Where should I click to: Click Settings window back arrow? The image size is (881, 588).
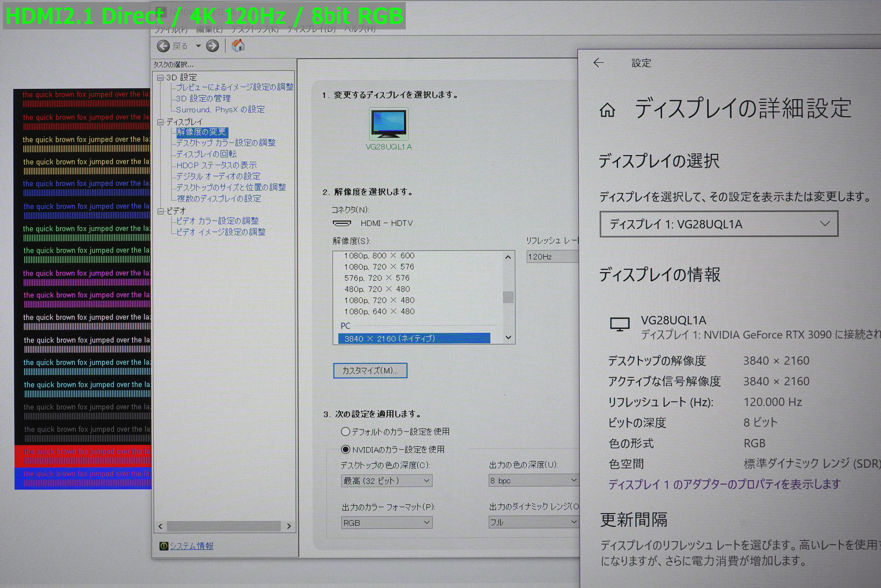pyautogui.click(x=599, y=63)
